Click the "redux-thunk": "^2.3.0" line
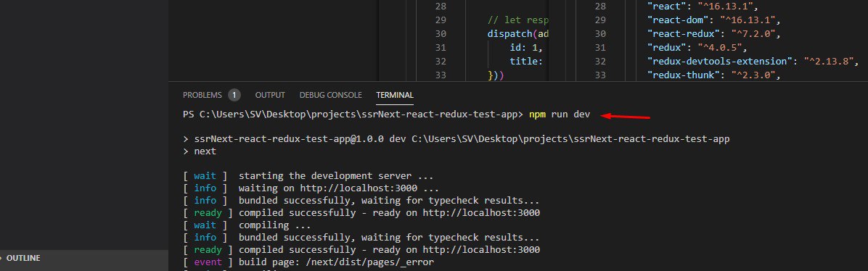The width and height of the screenshot is (868, 271). click(x=713, y=75)
